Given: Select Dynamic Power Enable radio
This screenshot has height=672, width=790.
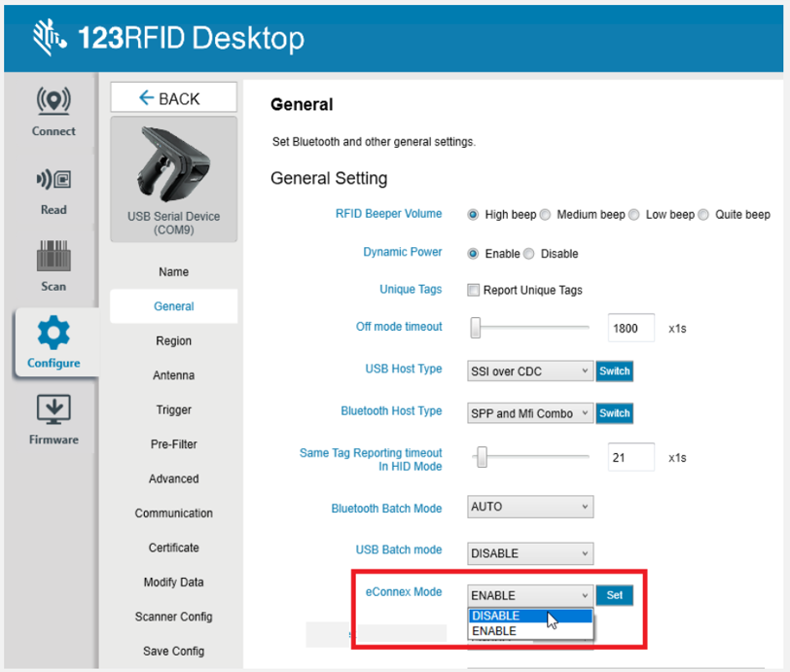Looking at the screenshot, I should pyautogui.click(x=473, y=254).
